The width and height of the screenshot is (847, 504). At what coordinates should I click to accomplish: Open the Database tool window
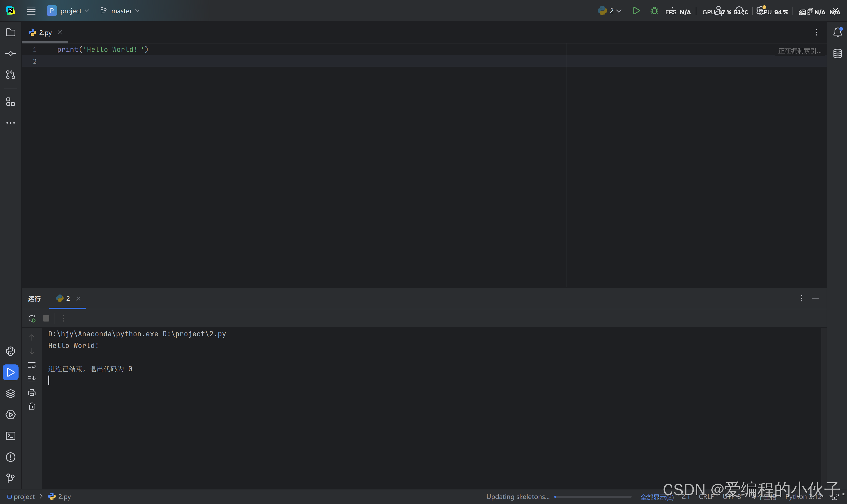click(837, 54)
